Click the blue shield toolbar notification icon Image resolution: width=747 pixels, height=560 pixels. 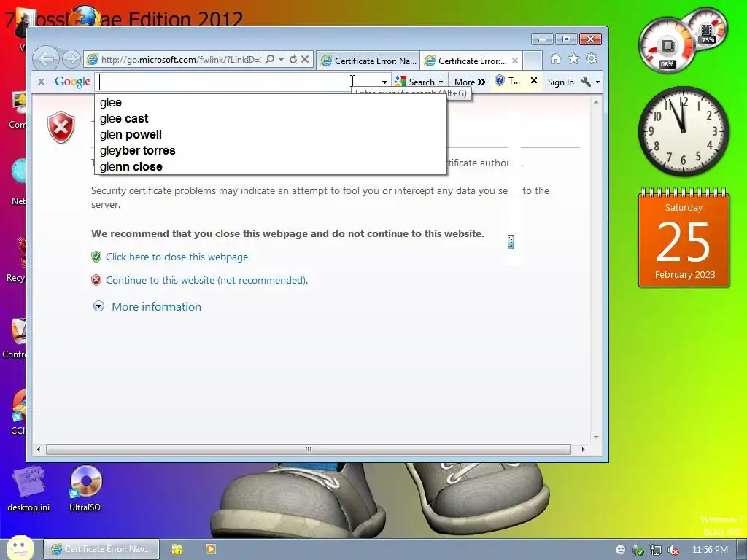point(499,81)
